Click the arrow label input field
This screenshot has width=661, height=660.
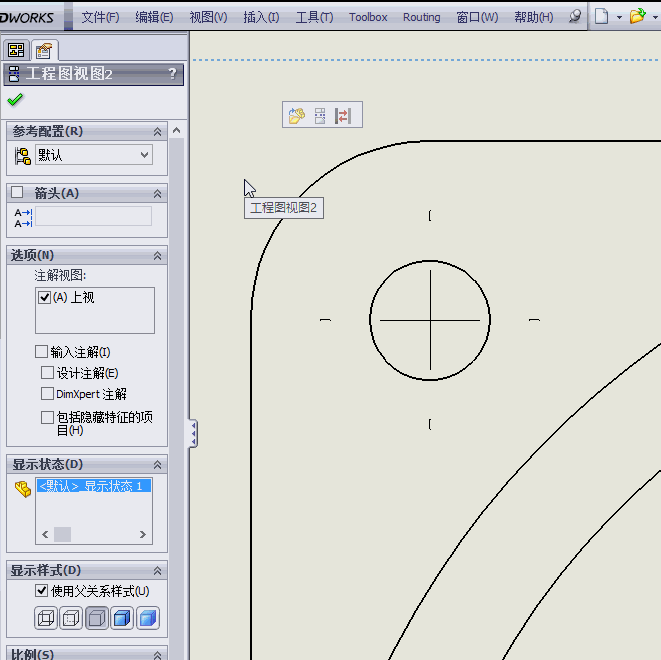coord(94,216)
